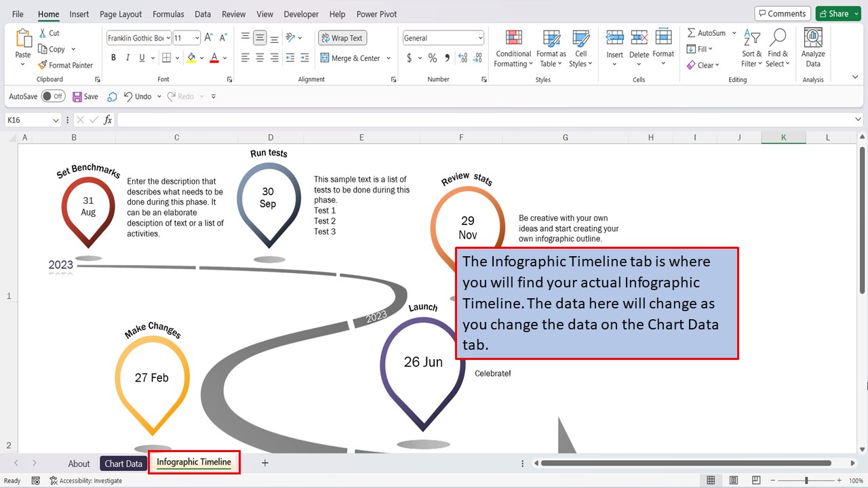Apply italic formatting with the I icon
Image resolution: width=868 pixels, height=488 pixels.
tap(127, 58)
